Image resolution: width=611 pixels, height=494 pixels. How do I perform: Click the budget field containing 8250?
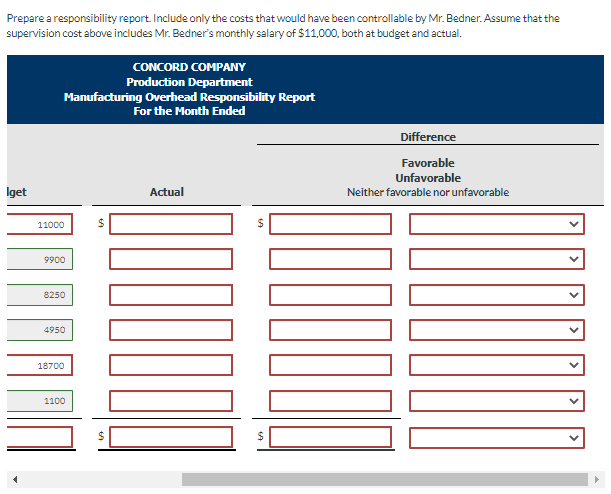click(x=40, y=295)
